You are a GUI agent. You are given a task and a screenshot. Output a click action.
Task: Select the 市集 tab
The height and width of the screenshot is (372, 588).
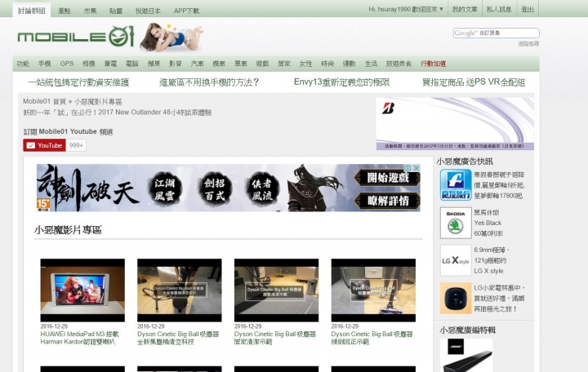pyautogui.click(x=90, y=11)
